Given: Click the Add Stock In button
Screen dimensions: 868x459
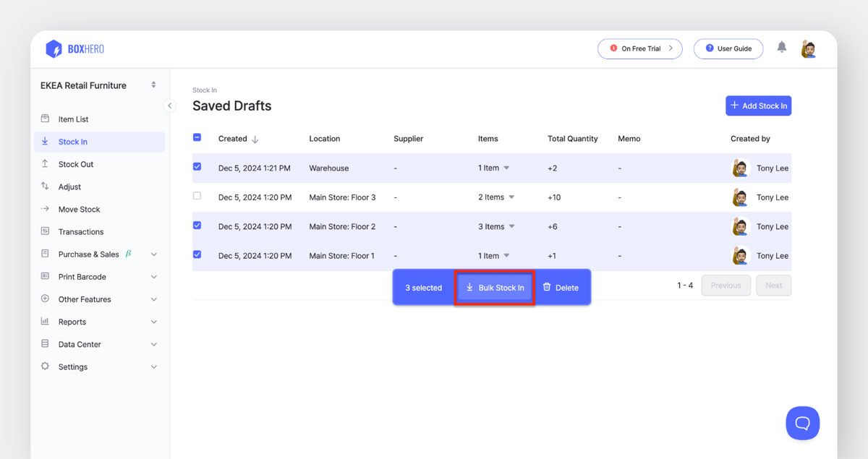Looking at the screenshot, I should pos(758,105).
